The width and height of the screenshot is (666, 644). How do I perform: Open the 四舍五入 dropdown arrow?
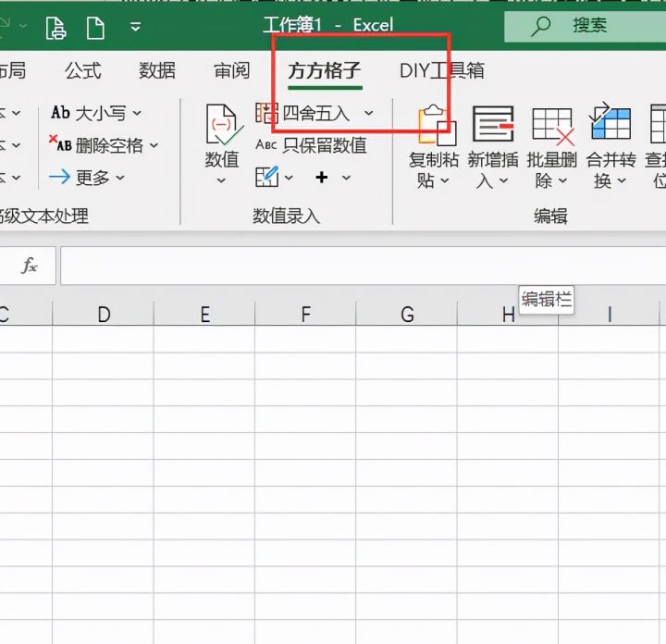(369, 114)
